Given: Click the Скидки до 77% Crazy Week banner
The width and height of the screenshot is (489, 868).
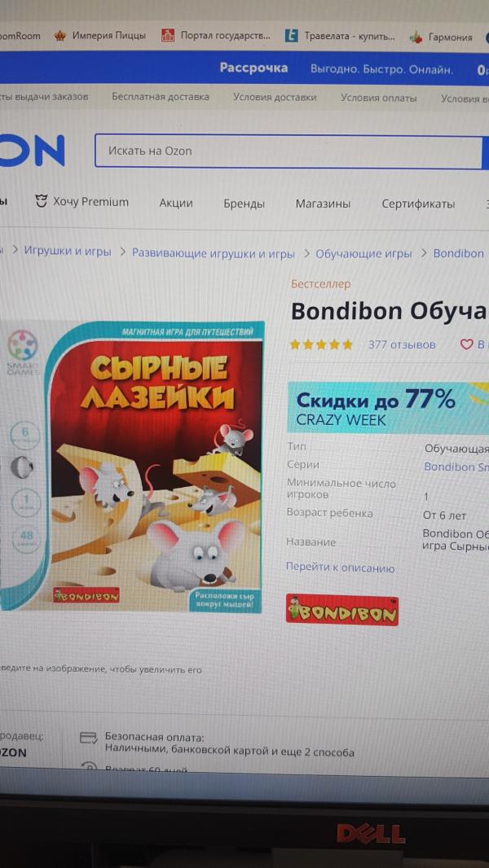Looking at the screenshot, I should tap(388, 408).
